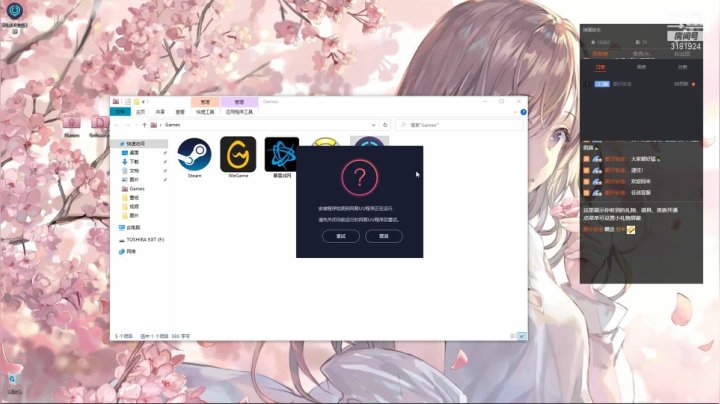Switch to the 主页 (Home) ribbon tab
720x404 pixels.
coord(141,112)
